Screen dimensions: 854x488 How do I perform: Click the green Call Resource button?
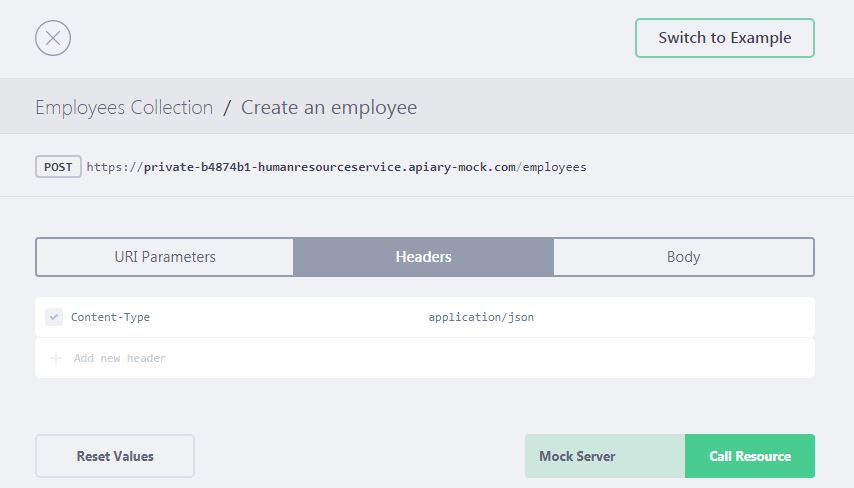[x=749, y=456]
